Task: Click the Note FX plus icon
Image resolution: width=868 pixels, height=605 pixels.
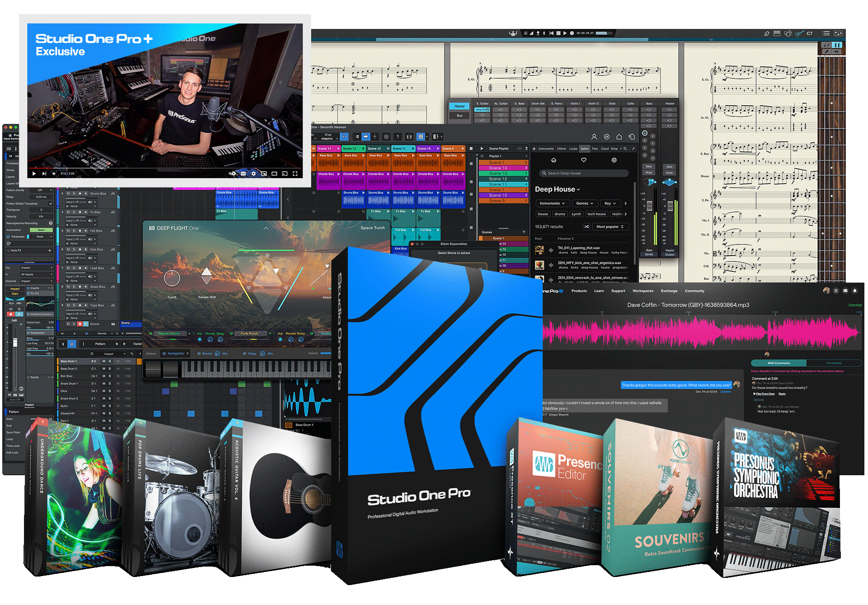Action: pyautogui.click(x=50, y=250)
